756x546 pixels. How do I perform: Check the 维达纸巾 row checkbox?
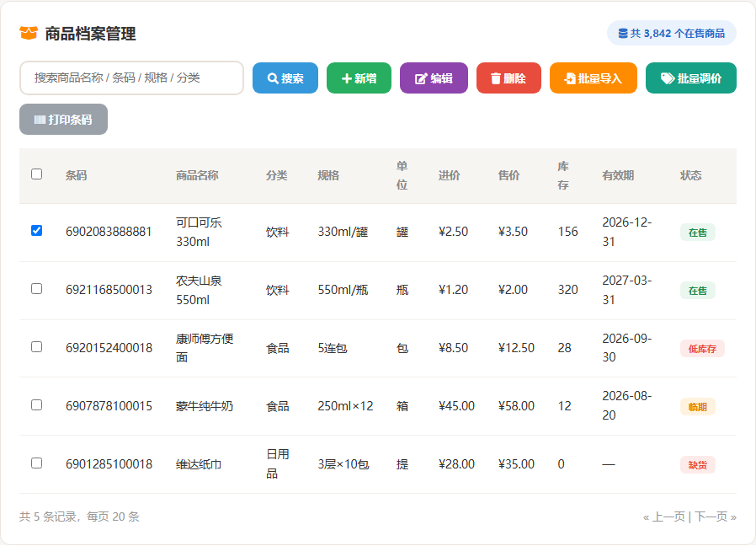point(37,463)
